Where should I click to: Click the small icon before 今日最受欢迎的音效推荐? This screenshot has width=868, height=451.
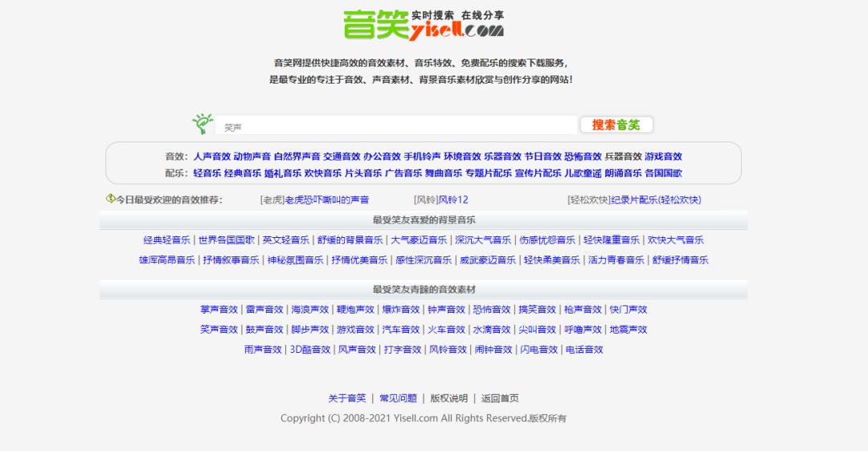(x=111, y=199)
